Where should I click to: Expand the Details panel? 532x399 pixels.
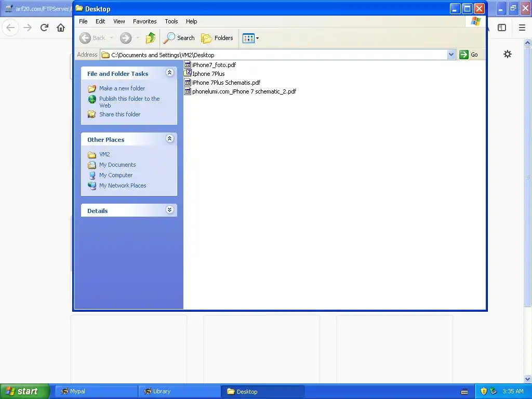pos(170,210)
